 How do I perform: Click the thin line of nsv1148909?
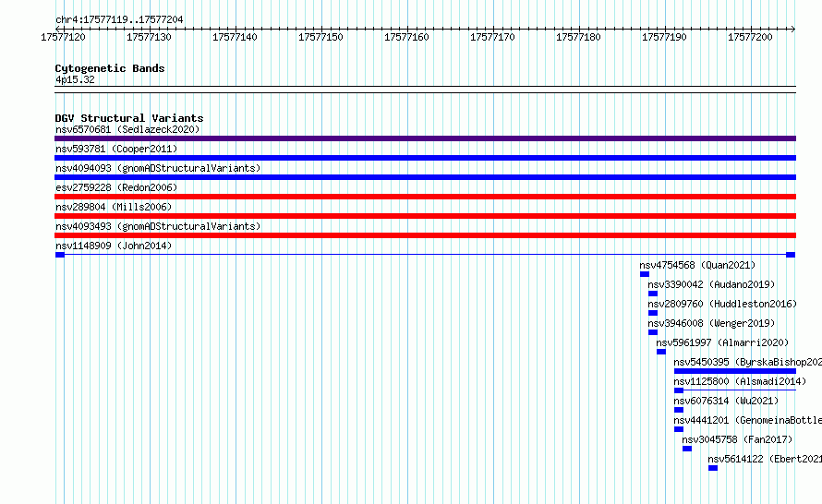[425, 255]
